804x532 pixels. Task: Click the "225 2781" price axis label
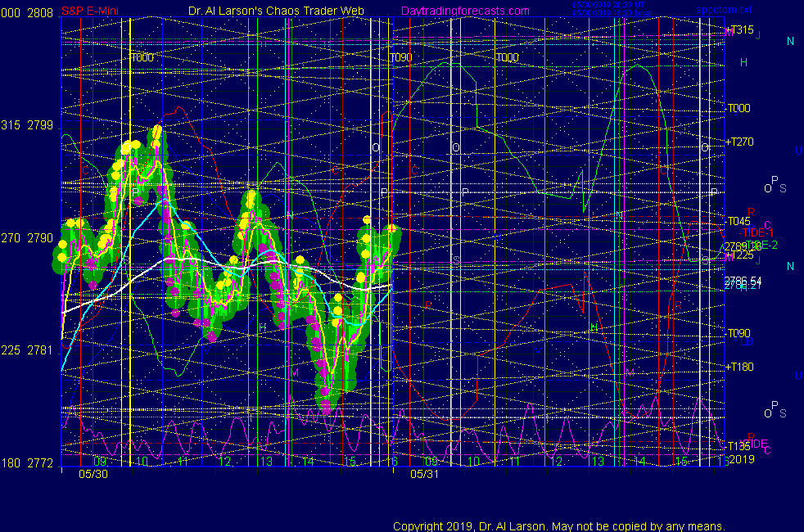27,350
